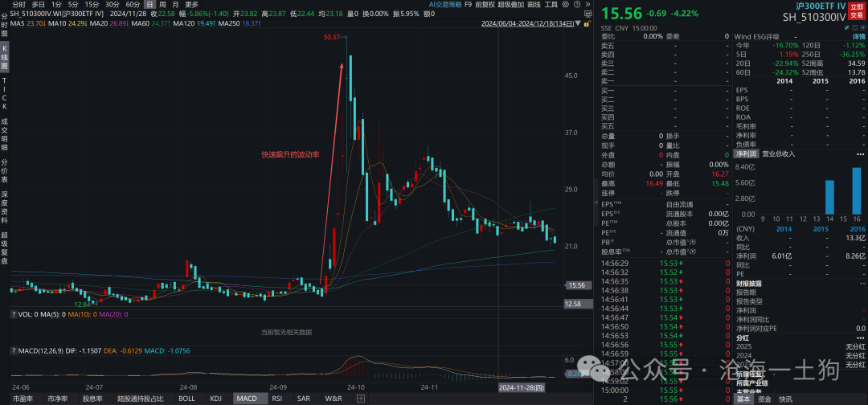Image resolution: width=868 pixels, height=405 pixels.
Task: Switch chart to 周 weekly period
Action: tap(162, 5)
